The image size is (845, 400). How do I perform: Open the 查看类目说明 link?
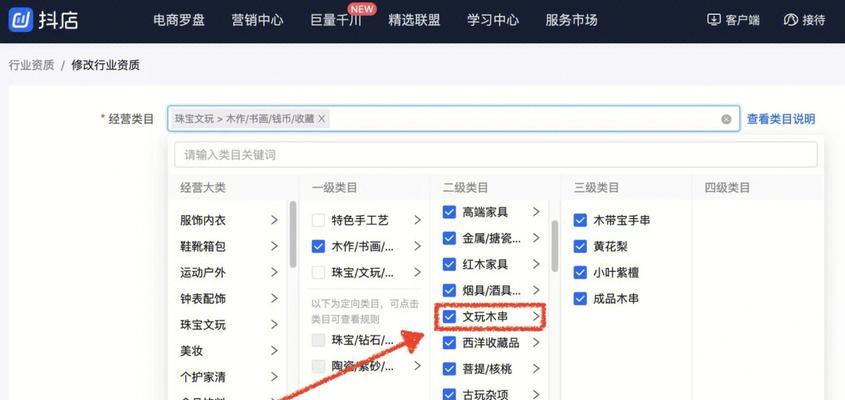(x=780, y=119)
